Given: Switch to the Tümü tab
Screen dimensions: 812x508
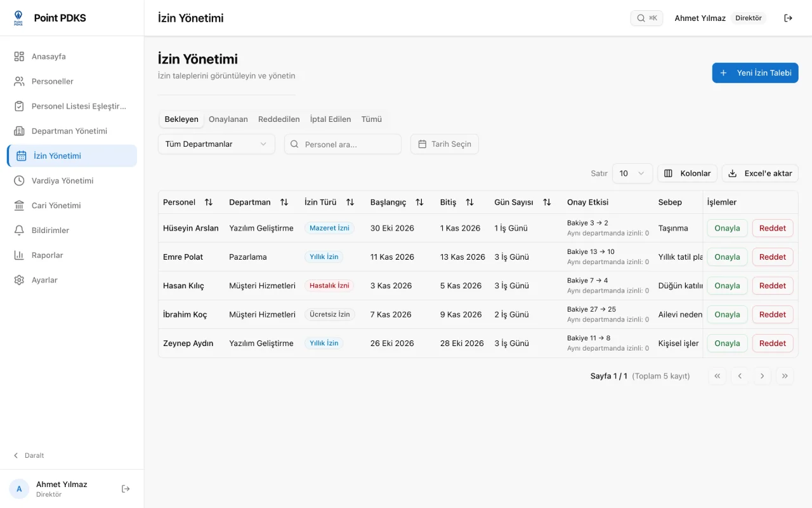Looking at the screenshot, I should pyautogui.click(x=372, y=119).
